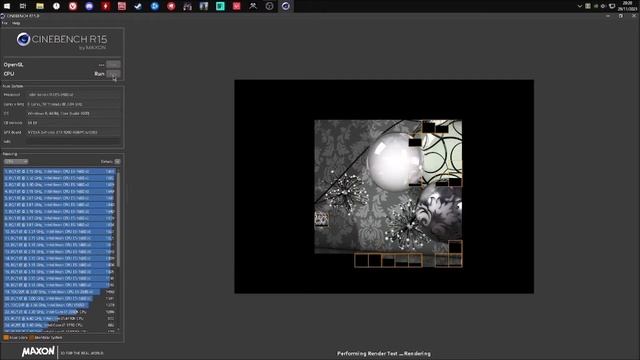The image size is (640, 360).
Task: Click the GFX Board info row
Action: (x=62, y=132)
